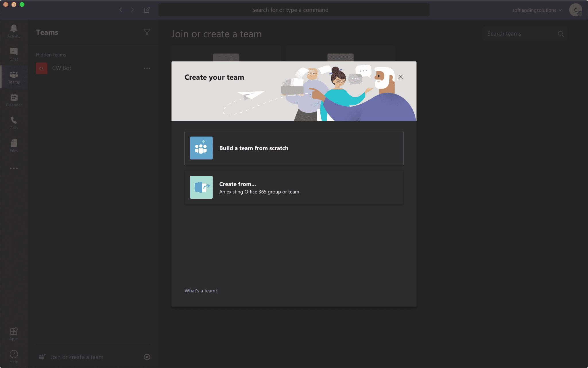Open more options for CW Bot
The width and height of the screenshot is (588, 368).
(147, 68)
